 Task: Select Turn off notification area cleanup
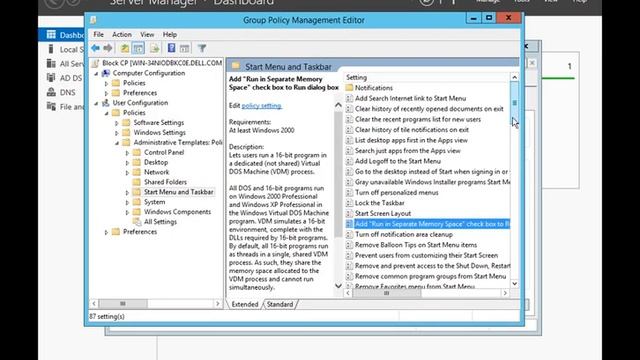404,234
